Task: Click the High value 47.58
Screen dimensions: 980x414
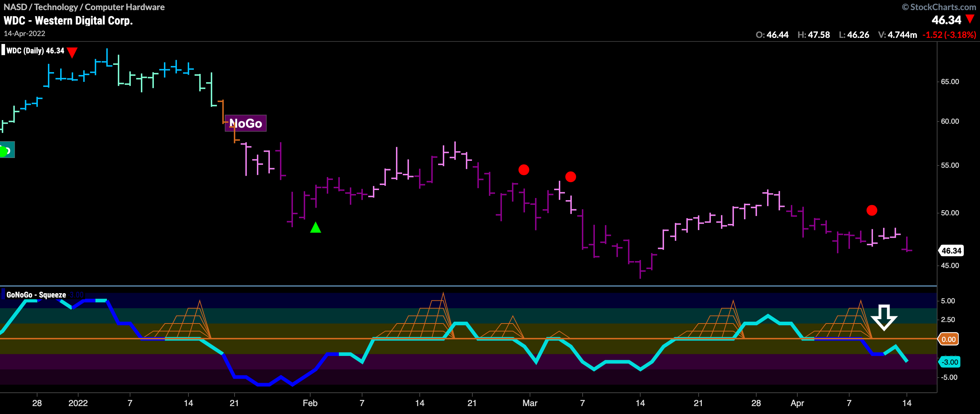Action: [819, 35]
